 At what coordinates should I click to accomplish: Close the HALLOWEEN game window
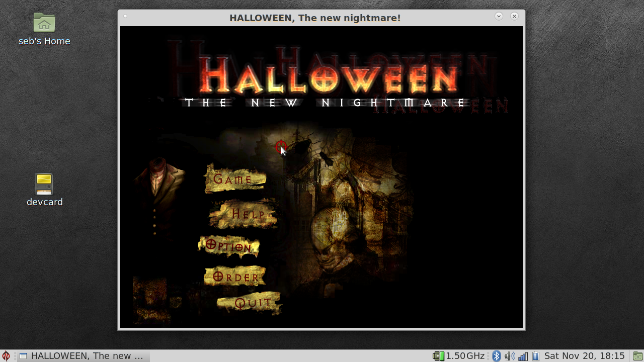[514, 16]
